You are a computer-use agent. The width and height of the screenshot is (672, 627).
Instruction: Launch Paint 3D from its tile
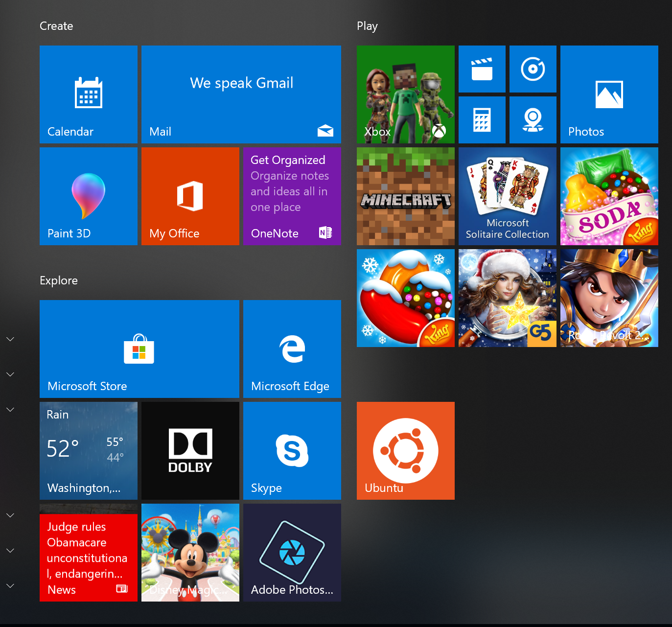tap(89, 196)
